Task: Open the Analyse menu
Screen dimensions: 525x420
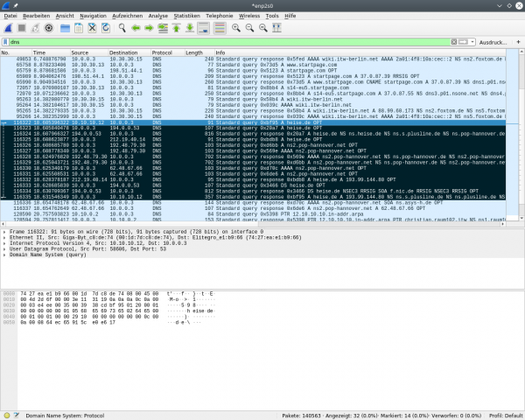Action: pyautogui.click(x=158, y=16)
